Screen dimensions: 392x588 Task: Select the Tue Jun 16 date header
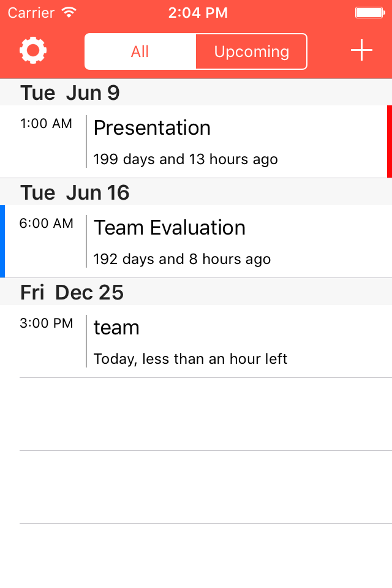coord(196,192)
